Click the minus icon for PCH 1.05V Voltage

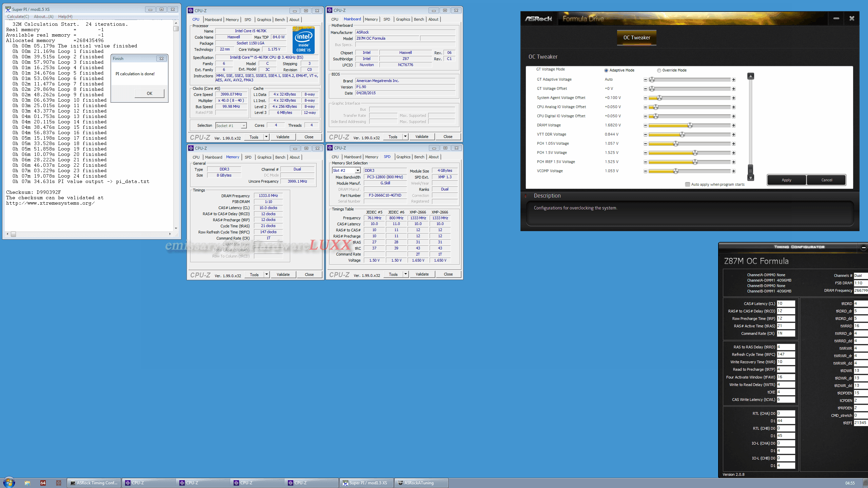tap(645, 144)
